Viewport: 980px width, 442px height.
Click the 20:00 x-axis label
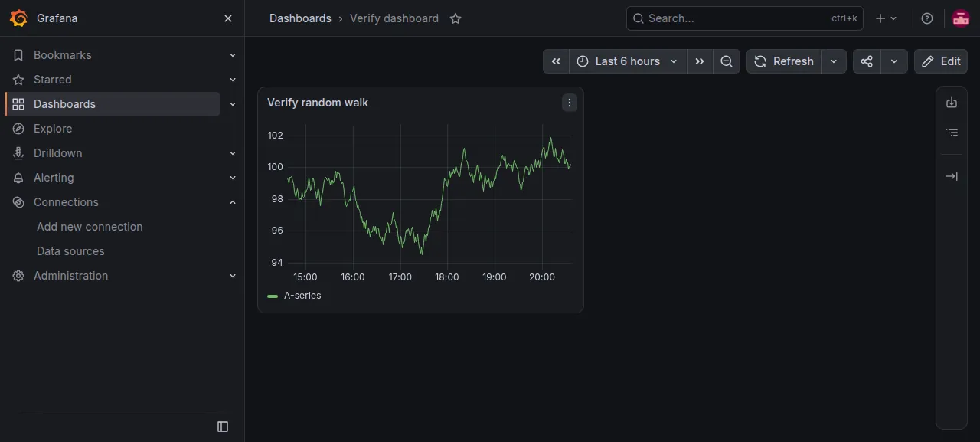click(542, 277)
